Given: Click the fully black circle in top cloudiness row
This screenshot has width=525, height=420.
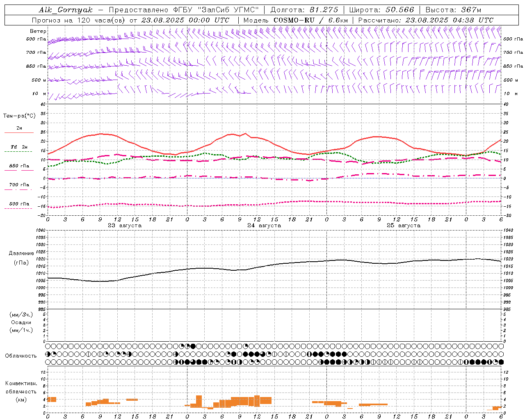Looking at the screenshot, I should pyautogui.click(x=193, y=346).
